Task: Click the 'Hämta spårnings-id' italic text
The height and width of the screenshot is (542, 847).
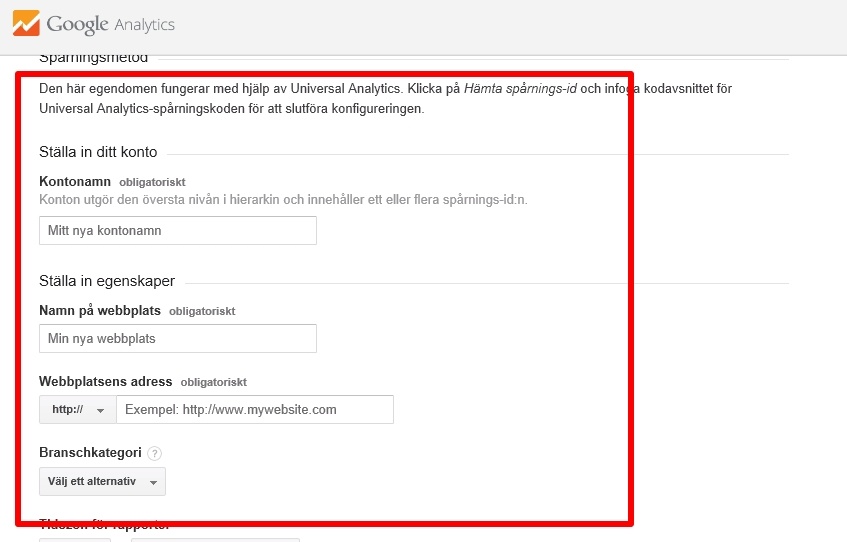Action: tap(520, 89)
